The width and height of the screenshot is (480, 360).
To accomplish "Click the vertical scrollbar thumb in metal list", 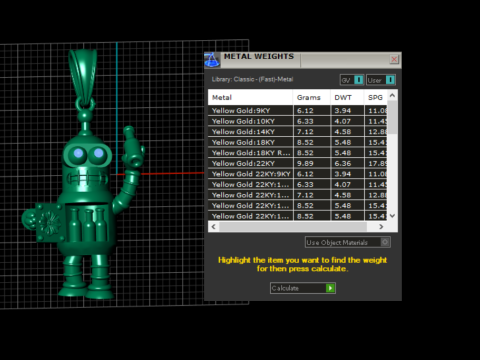I will pyautogui.click(x=392, y=117).
